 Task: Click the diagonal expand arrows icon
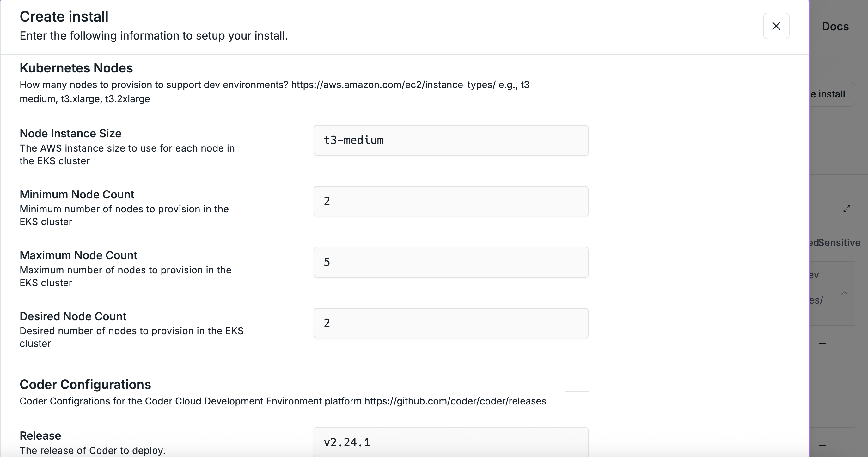[x=847, y=209]
